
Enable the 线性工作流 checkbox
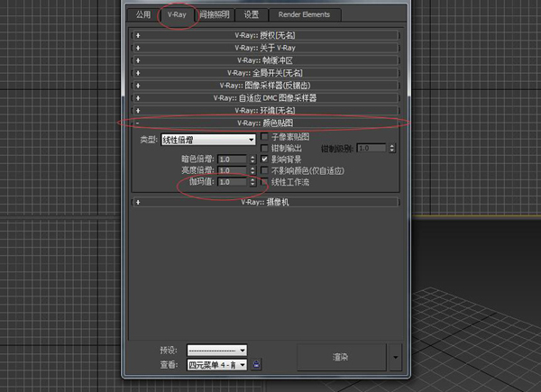coord(264,182)
